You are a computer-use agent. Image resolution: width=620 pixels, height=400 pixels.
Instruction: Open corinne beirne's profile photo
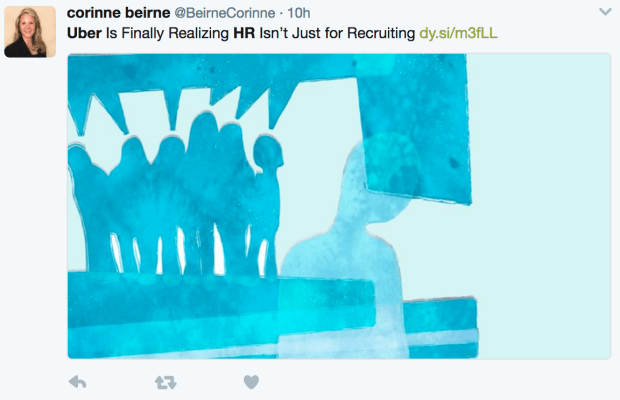[30, 32]
